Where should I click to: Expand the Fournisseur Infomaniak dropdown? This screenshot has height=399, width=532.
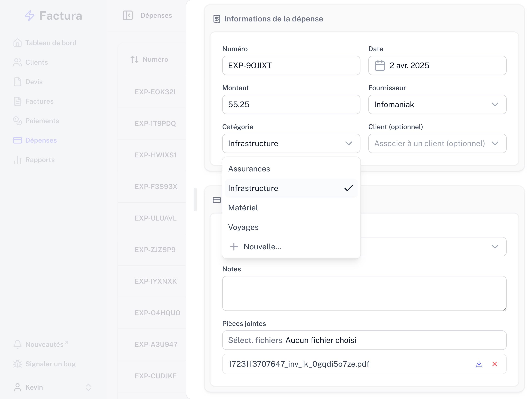point(437,104)
